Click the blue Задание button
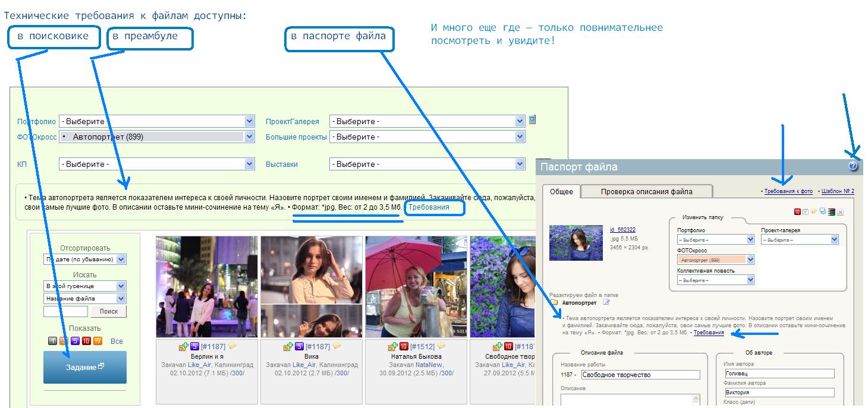The height and width of the screenshot is (408, 868). [x=85, y=367]
